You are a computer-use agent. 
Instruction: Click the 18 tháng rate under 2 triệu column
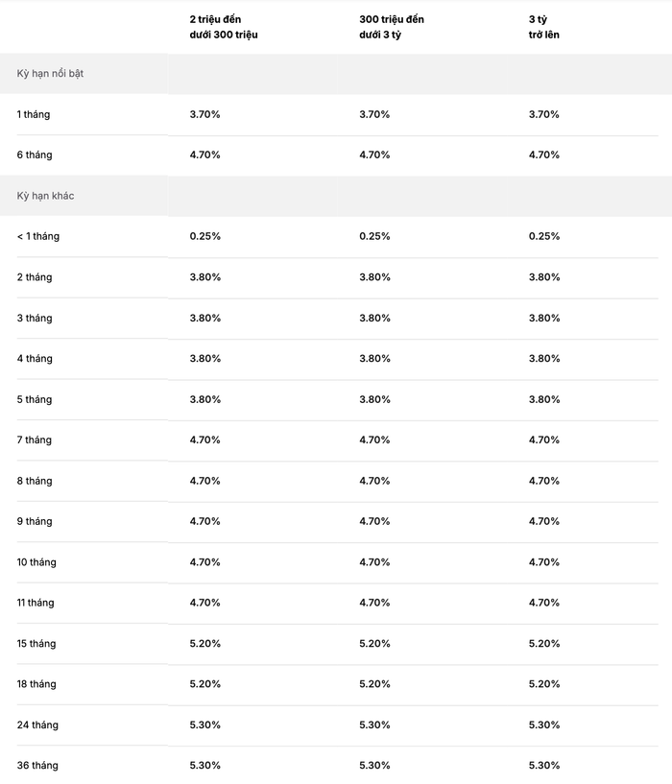pyautogui.click(x=204, y=684)
